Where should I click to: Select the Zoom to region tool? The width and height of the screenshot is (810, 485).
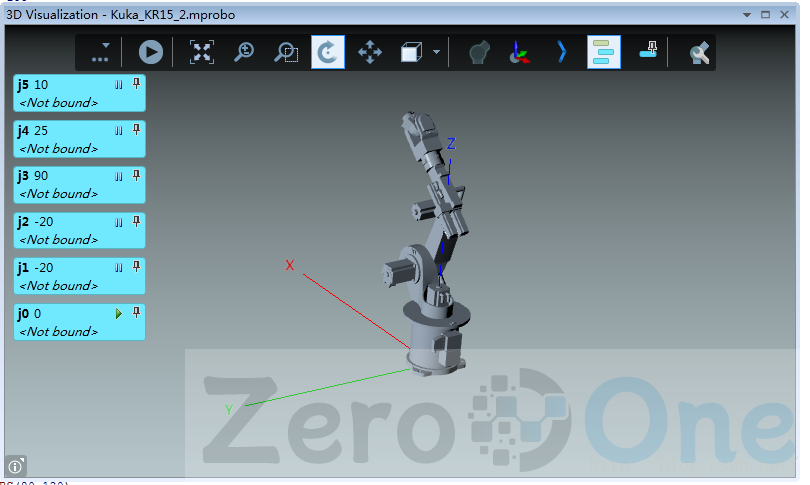pos(286,52)
